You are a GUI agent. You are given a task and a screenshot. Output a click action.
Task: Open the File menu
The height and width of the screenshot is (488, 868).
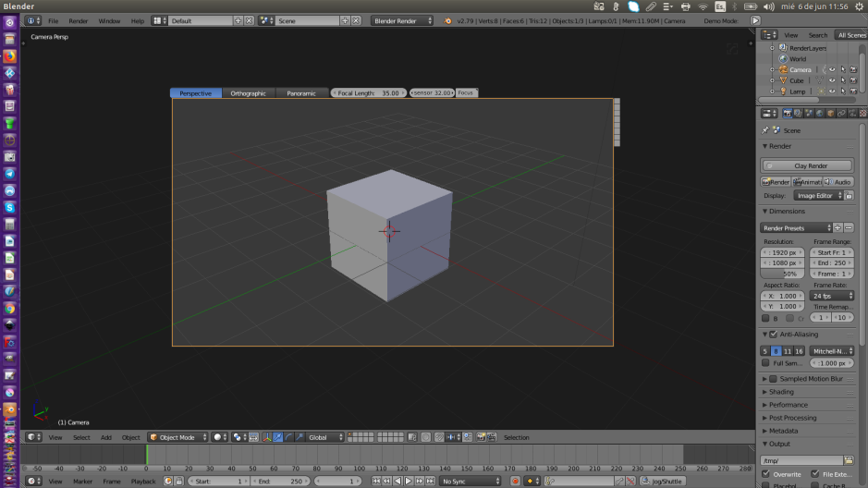pos(53,21)
